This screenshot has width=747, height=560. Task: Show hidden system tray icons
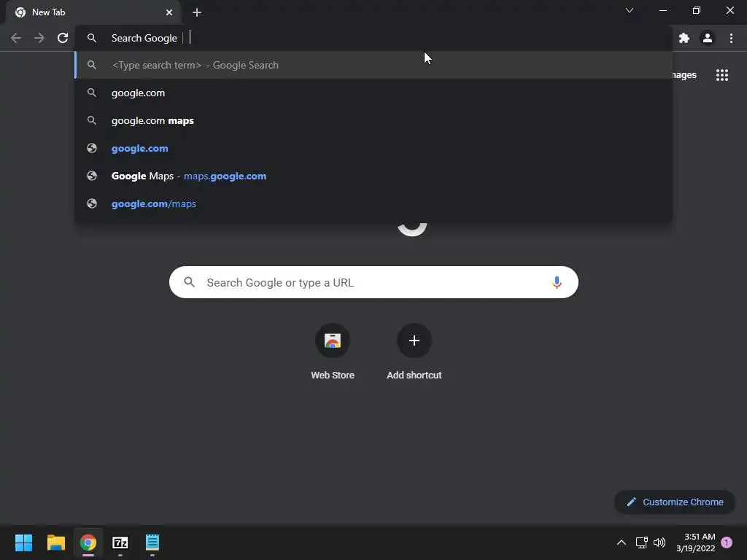(x=622, y=542)
